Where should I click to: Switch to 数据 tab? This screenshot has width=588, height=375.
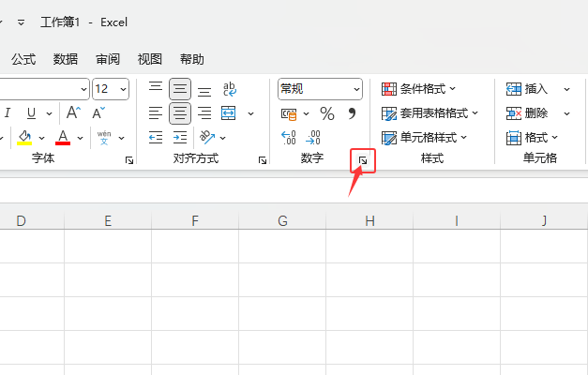point(66,59)
